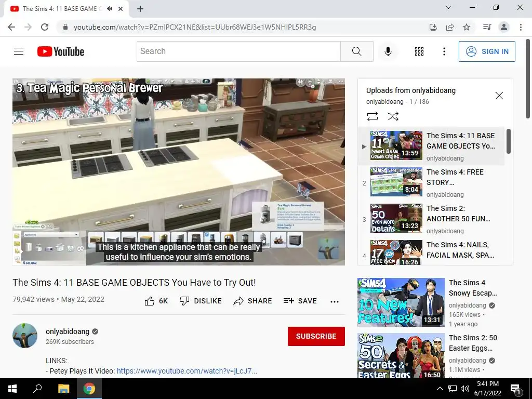Screen dimensions: 532x399
Task: Close the Uploads from onlyabidoang playlist panel
Action: coord(499,96)
